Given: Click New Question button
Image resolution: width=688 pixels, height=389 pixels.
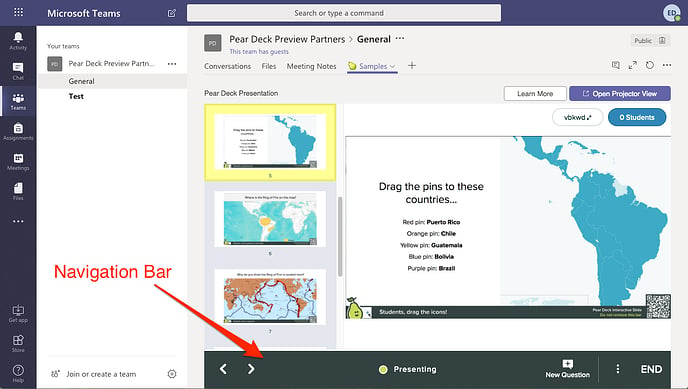Looking at the screenshot, I should point(567,369).
